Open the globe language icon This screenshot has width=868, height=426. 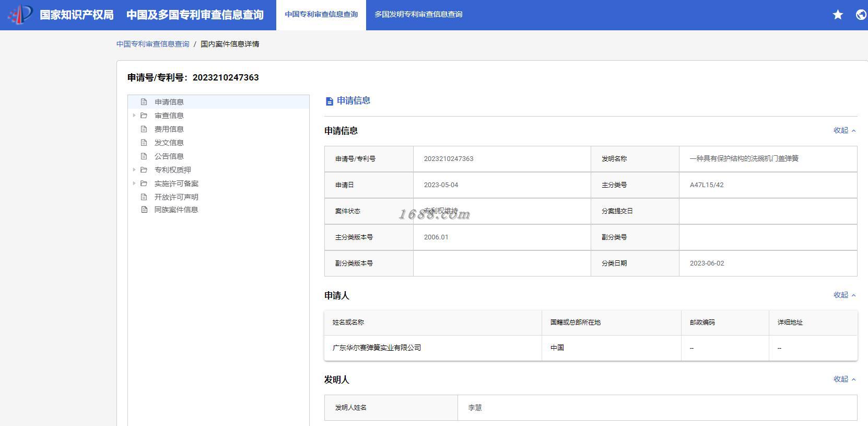861,15
